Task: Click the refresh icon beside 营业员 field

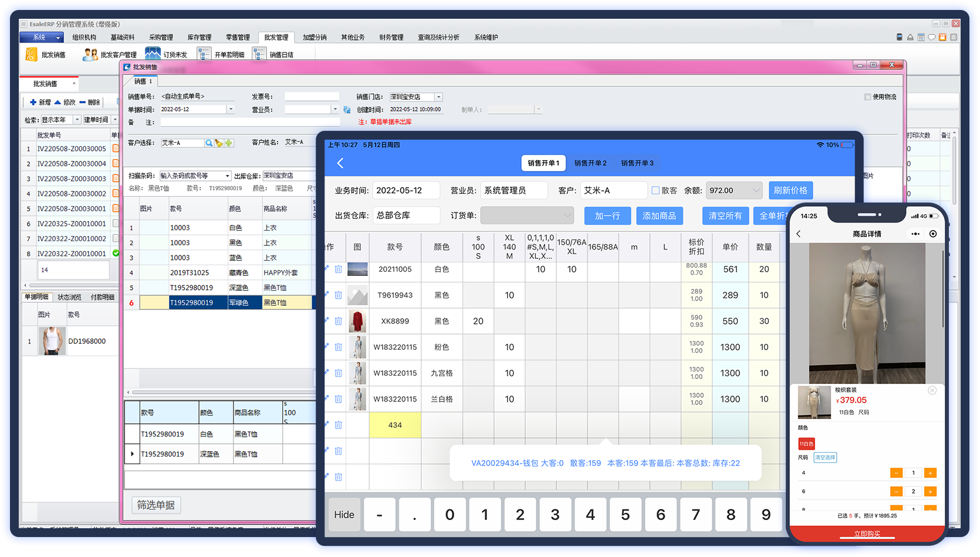Action: pyautogui.click(x=347, y=110)
